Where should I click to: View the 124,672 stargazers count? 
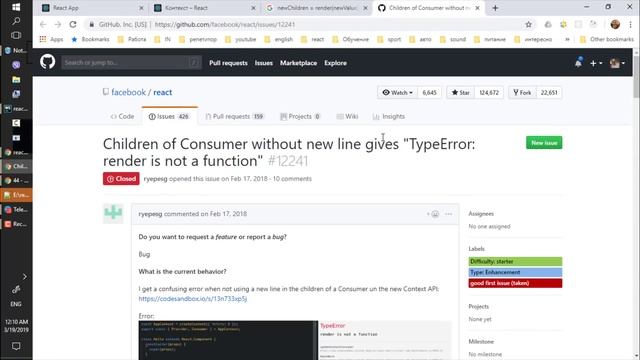click(x=489, y=93)
